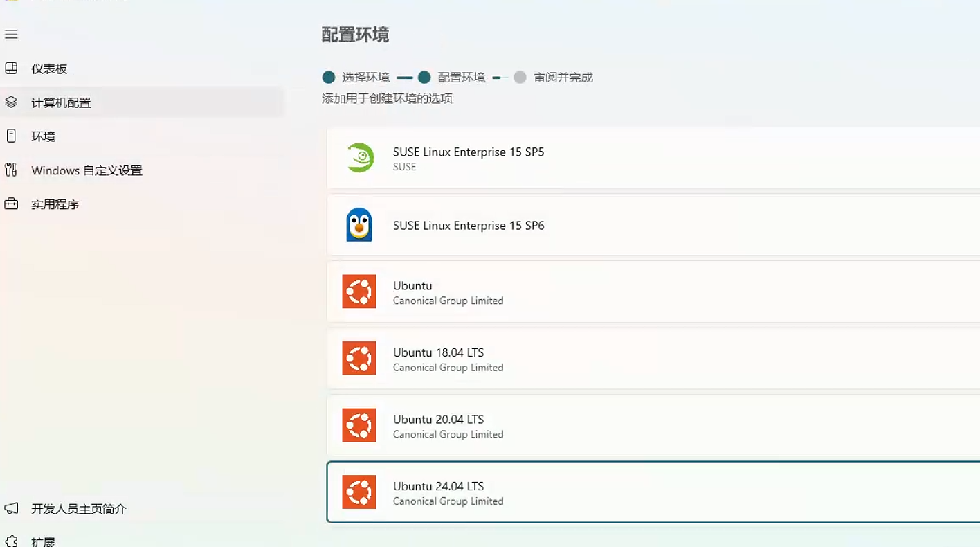Choose Ubuntu 18.04 LTS distribution
Image resolution: width=980 pixels, height=547 pixels.
[653, 359]
